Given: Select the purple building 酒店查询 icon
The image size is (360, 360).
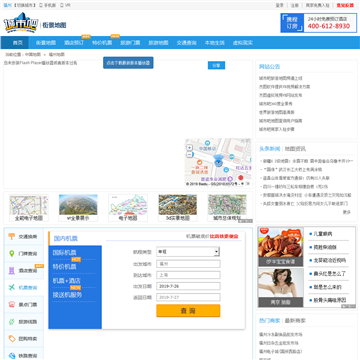Looking at the screenshot, I should (x=12, y=271).
